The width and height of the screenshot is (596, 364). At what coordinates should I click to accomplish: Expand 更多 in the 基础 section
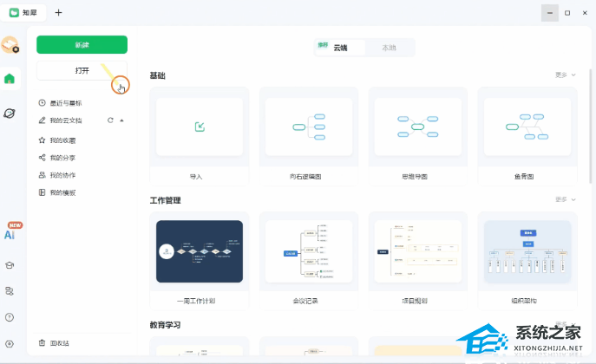coord(566,75)
